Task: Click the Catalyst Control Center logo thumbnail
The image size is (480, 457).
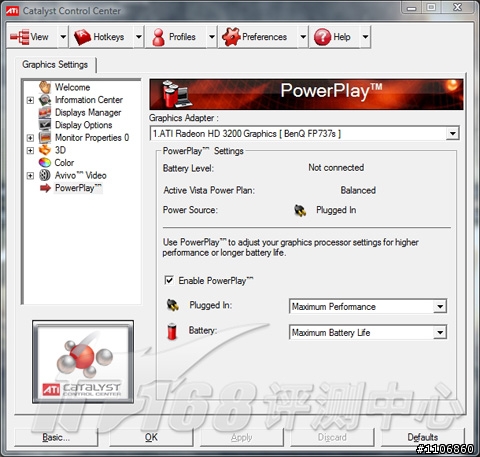Action: (83, 362)
